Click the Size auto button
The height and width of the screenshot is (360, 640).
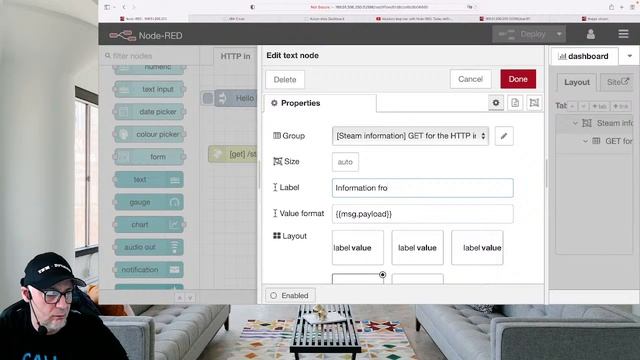(345, 162)
